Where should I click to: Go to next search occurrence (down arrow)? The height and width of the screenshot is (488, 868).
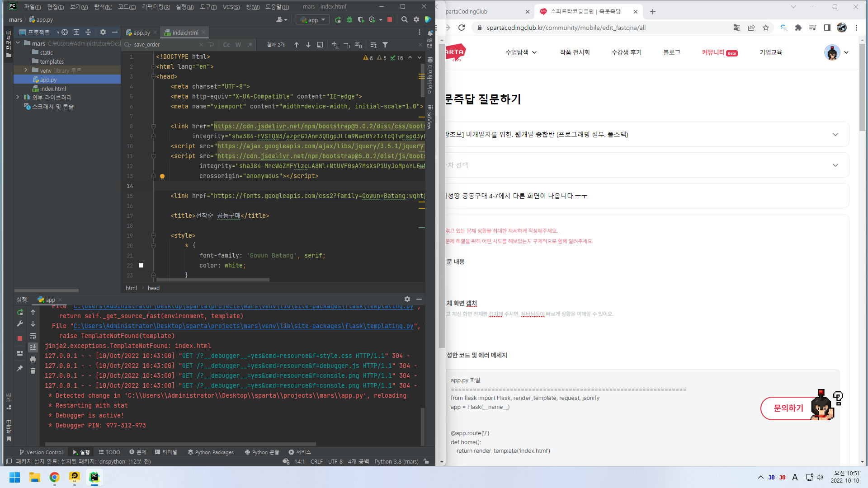coord(308,45)
